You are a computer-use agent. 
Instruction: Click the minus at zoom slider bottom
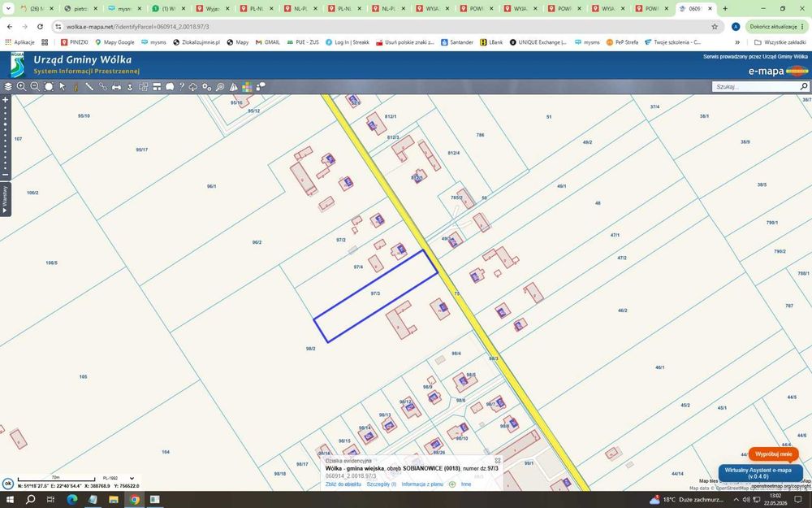click(5, 175)
